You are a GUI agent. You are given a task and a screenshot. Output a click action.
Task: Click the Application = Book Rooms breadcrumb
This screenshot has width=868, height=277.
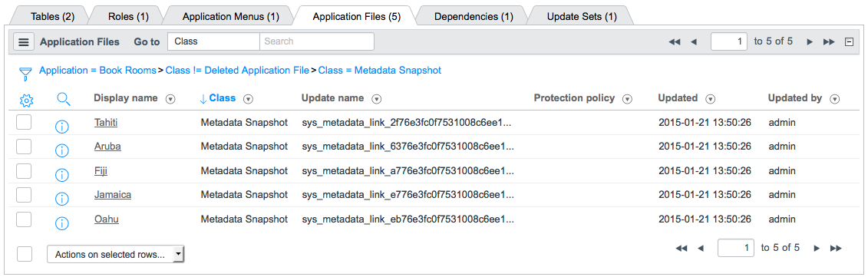click(97, 71)
